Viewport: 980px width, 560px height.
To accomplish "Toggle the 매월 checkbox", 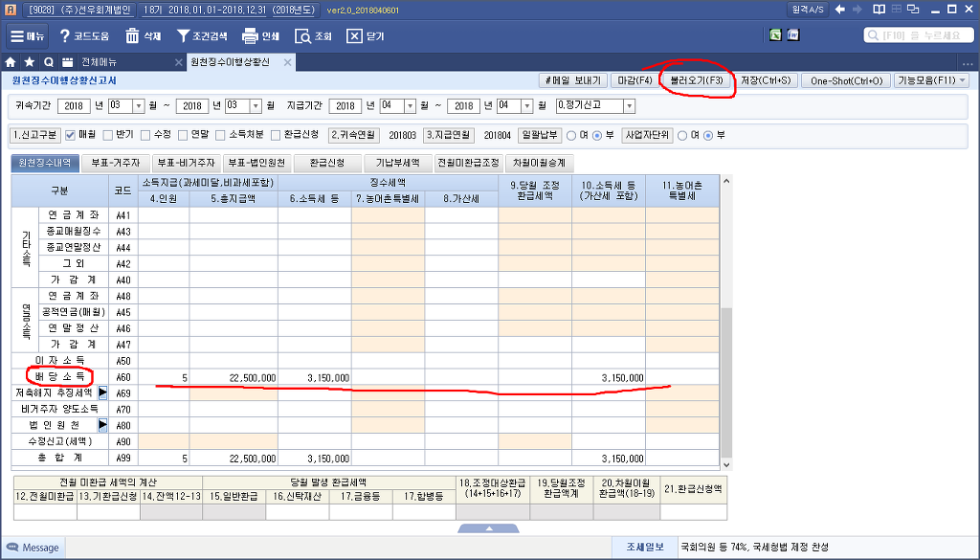I will click(x=70, y=135).
